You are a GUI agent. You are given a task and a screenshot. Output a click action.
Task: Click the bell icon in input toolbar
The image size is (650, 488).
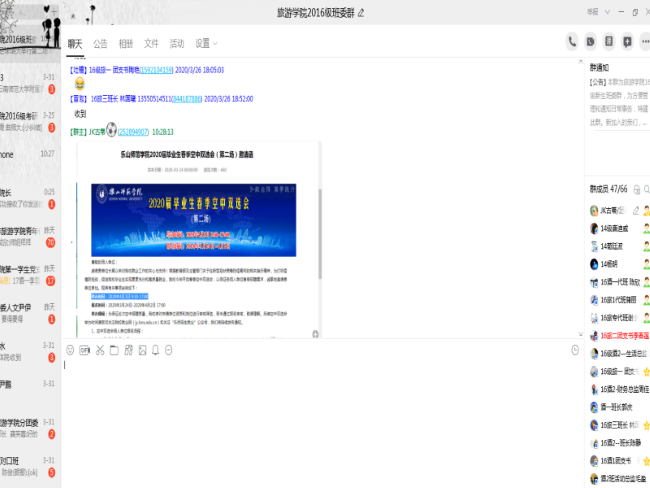[155, 350]
